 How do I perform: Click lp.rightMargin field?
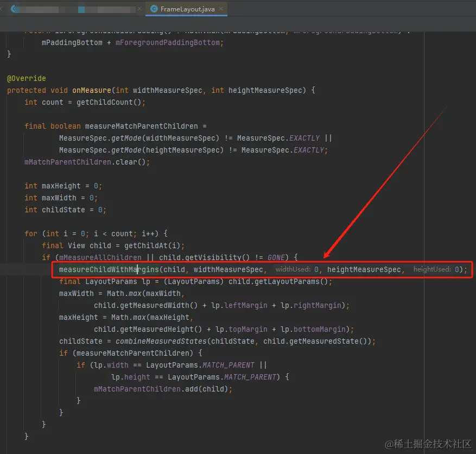[311, 306]
